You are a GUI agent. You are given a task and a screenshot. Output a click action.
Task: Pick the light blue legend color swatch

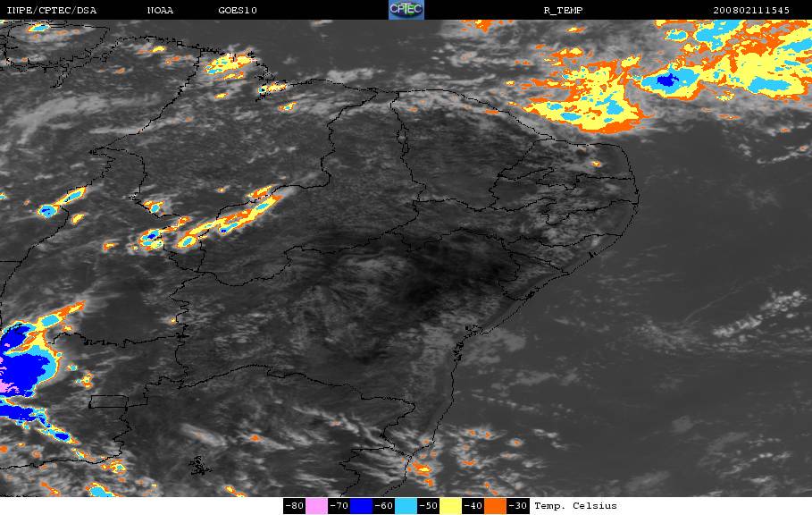coord(406,506)
